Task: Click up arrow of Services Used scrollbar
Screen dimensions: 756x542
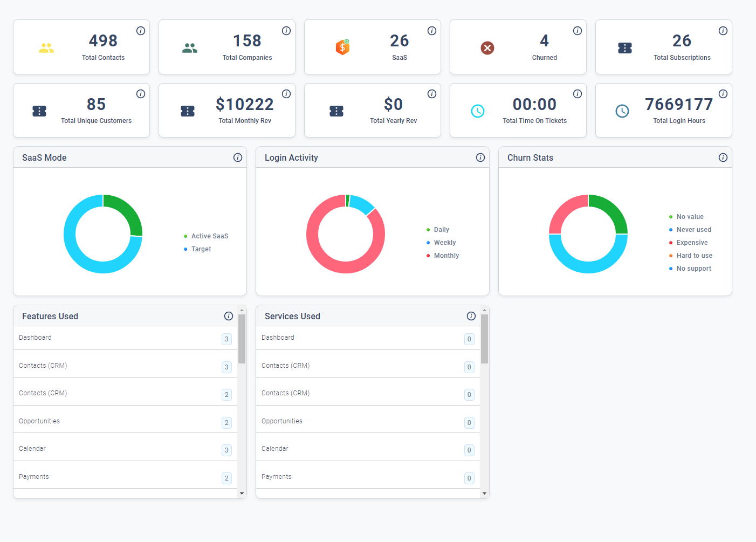Action: tap(484, 310)
